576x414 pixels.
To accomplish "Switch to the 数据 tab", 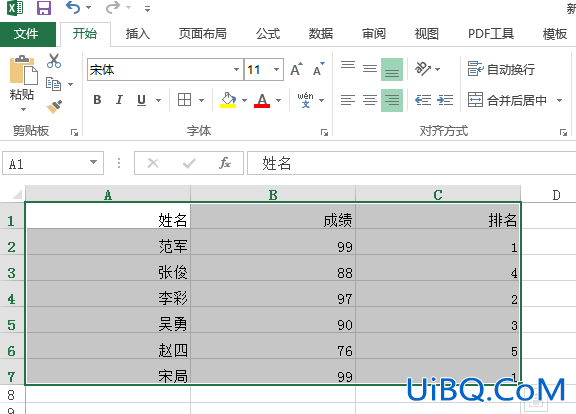I will pos(321,34).
